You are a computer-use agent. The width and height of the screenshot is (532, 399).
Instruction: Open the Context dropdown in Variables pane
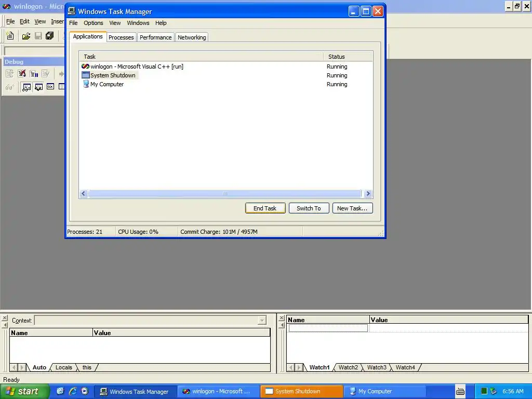point(262,320)
